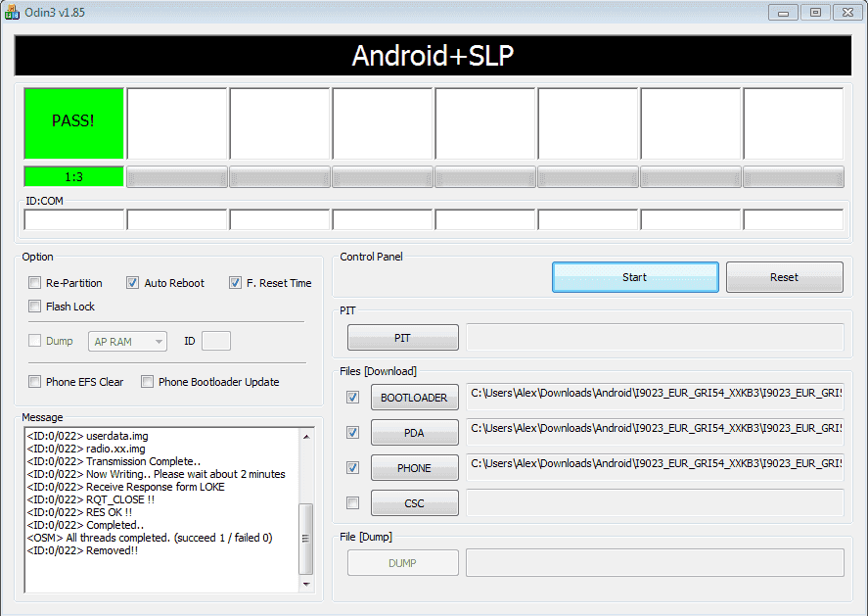Select the 'Transmission Complete..' log line
Screen dimensions: 868x616
tap(114, 461)
